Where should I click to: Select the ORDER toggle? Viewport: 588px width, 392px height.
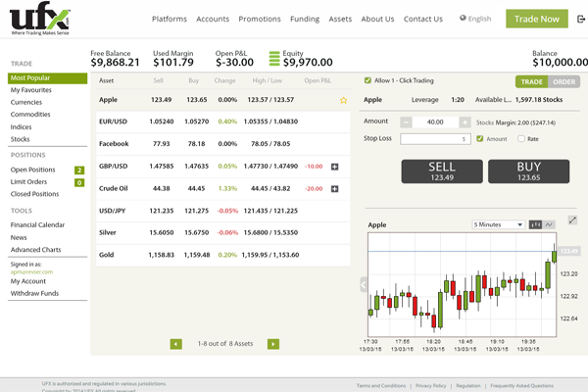click(x=564, y=81)
